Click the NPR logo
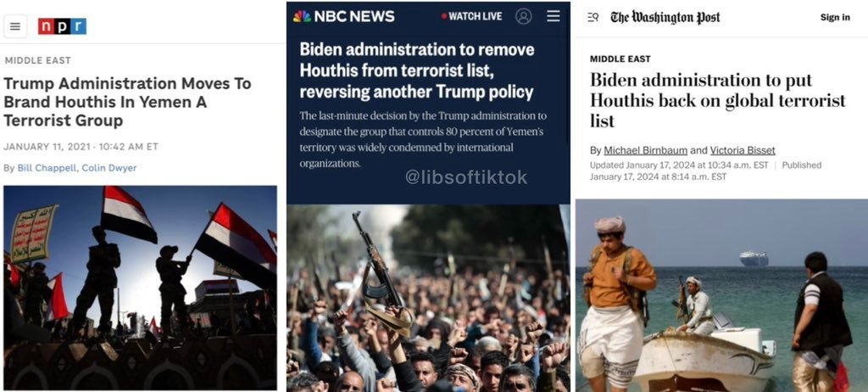The height and width of the screenshot is (392, 868). [62, 26]
